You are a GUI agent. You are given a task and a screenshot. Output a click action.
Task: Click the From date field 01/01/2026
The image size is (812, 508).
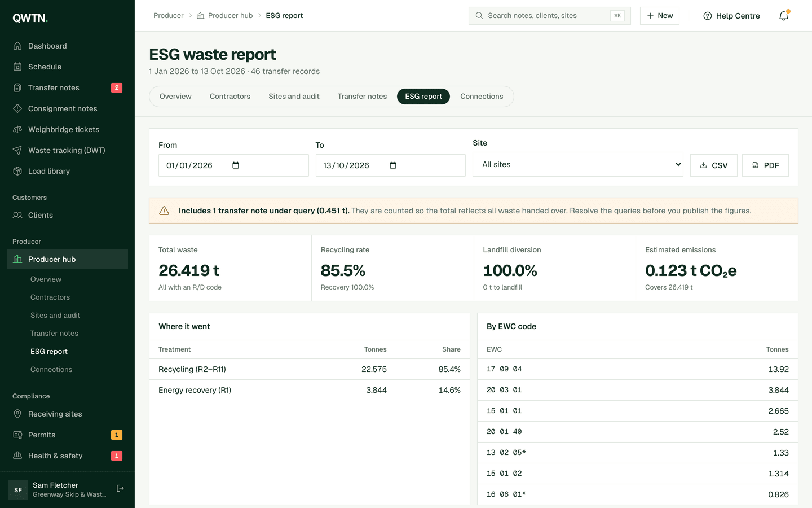pos(233,165)
